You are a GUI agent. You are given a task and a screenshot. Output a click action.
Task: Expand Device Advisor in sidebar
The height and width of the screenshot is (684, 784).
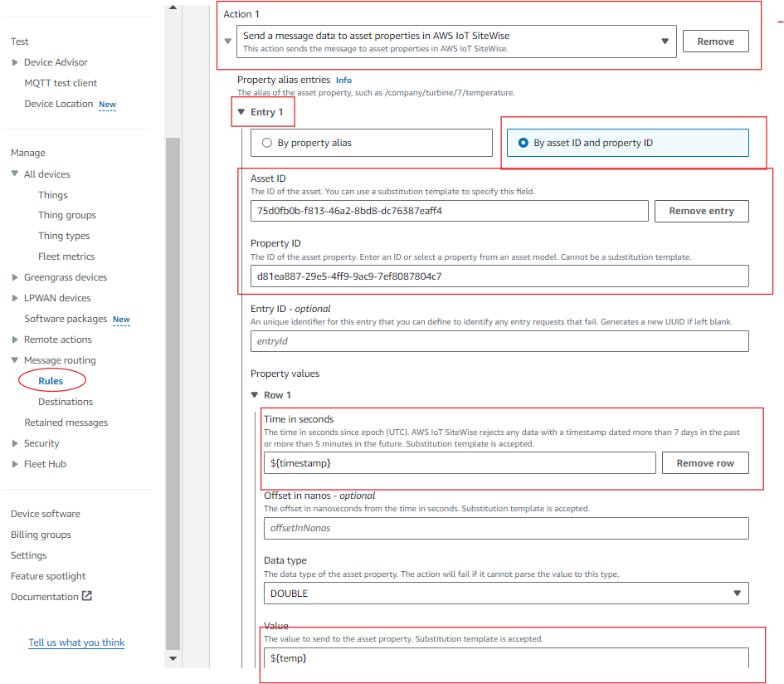(15, 62)
